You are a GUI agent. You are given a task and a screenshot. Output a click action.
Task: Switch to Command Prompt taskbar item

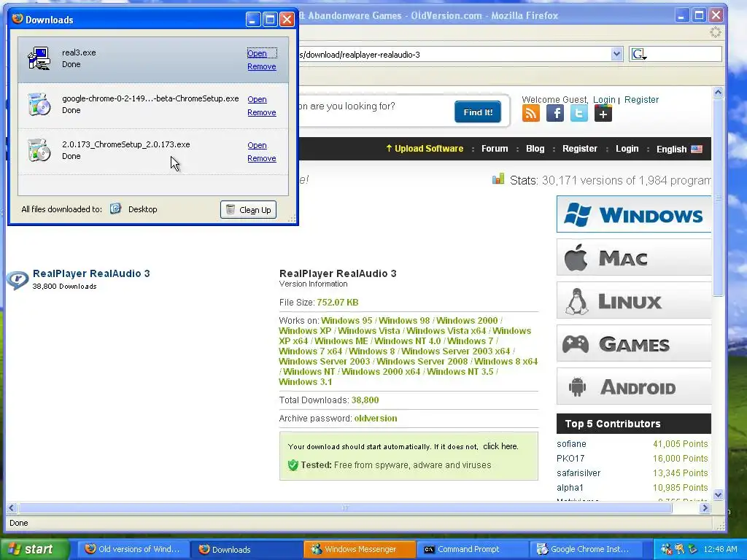[473, 549]
